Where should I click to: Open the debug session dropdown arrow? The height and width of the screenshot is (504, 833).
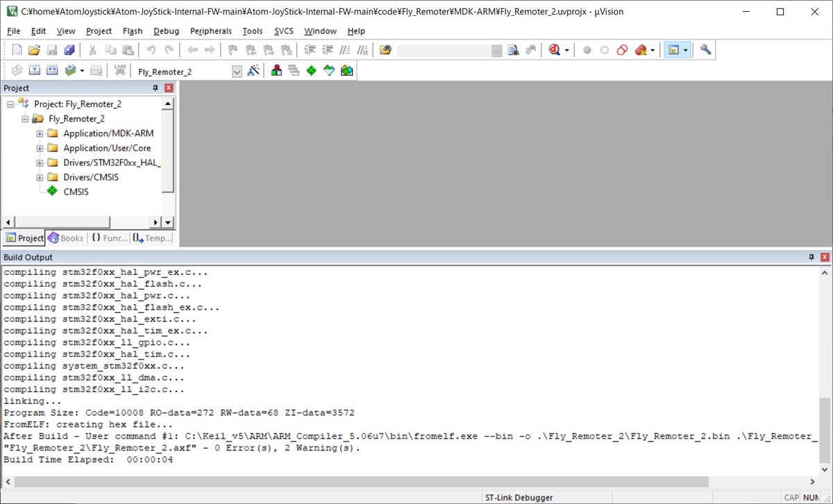[566, 50]
